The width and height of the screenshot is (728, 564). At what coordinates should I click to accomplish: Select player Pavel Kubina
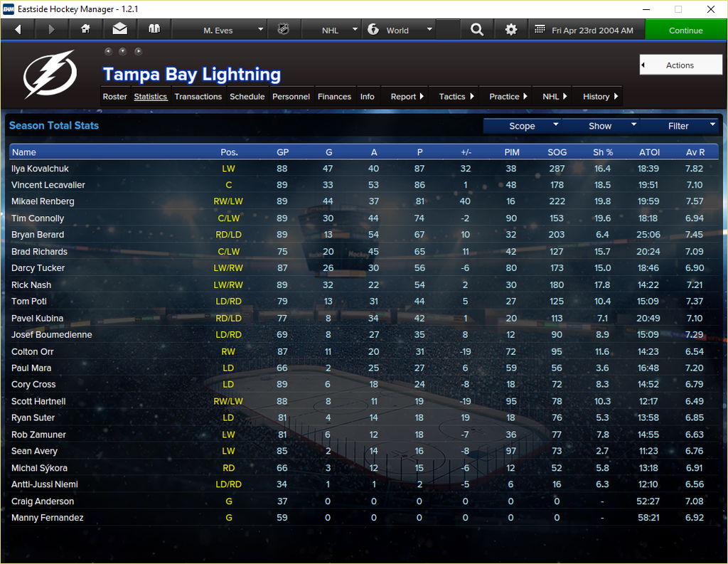click(37, 318)
